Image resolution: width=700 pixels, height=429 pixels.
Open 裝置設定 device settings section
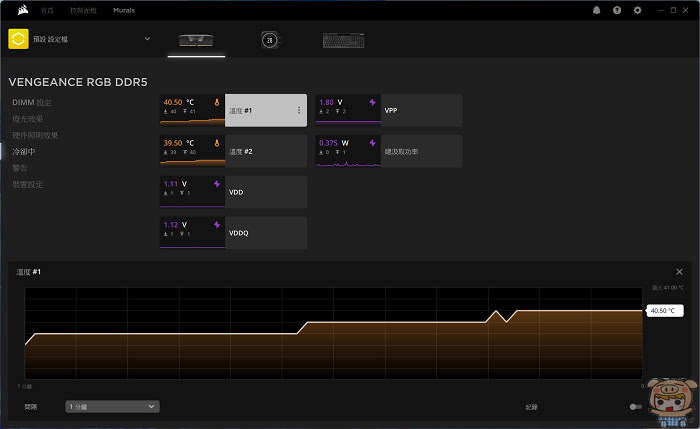click(28, 184)
